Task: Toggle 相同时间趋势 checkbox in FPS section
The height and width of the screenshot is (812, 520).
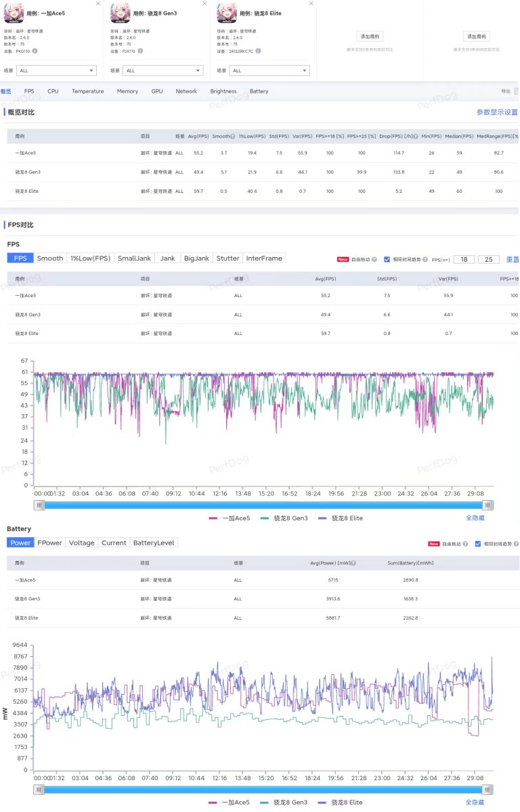Action: click(387, 259)
